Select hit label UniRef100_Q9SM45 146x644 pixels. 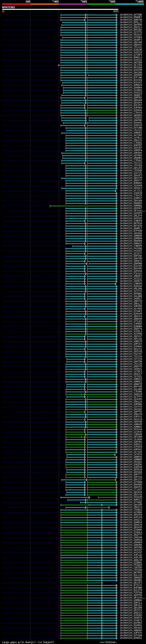(131, 75)
